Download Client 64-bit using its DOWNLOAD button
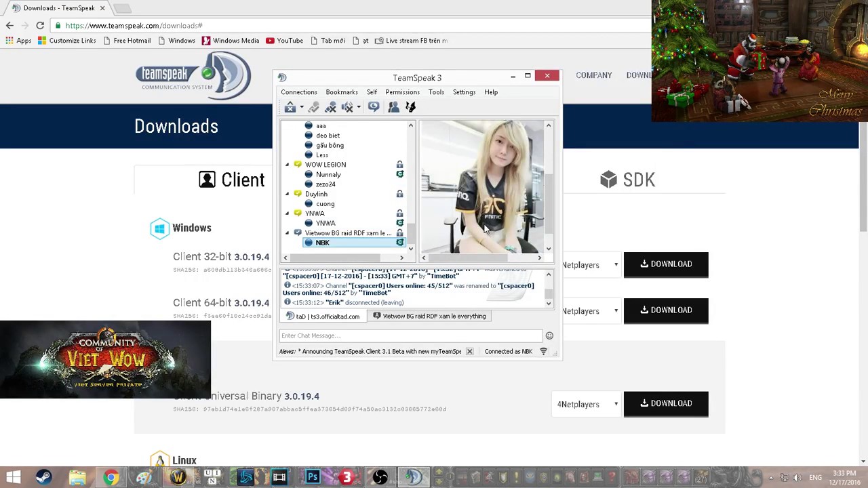This screenshot has width=868, height=488. tap(666, 310)
